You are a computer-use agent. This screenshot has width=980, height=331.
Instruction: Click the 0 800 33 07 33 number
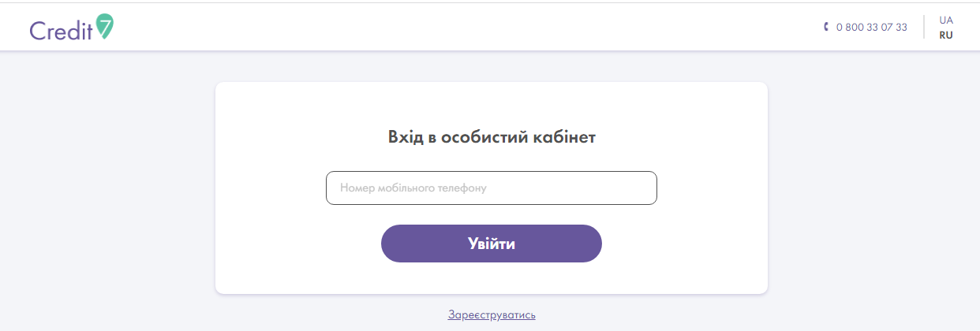click(871, 27)
